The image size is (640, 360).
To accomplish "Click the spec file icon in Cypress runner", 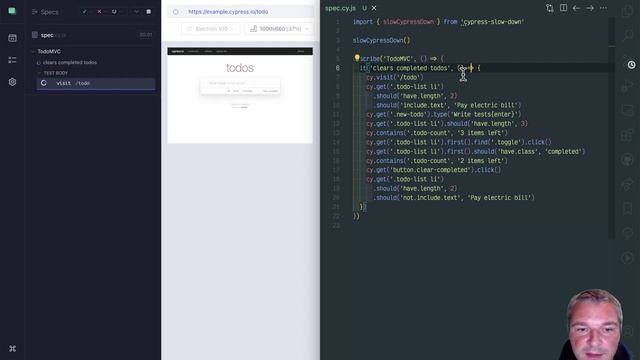I will [35, 35].
